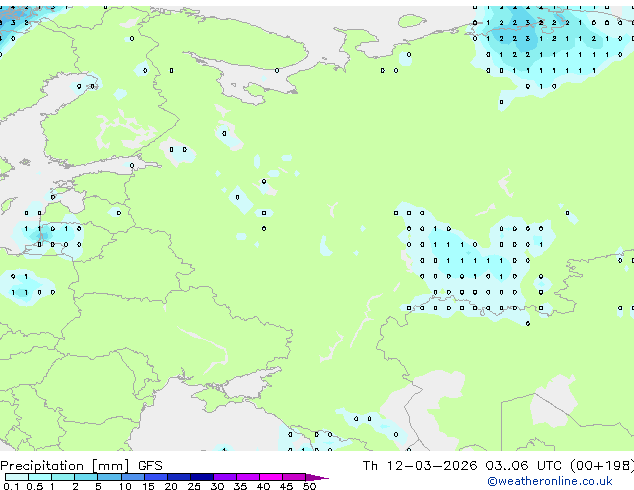Click the 40–45 mm magenta legend box

[271, 477]
